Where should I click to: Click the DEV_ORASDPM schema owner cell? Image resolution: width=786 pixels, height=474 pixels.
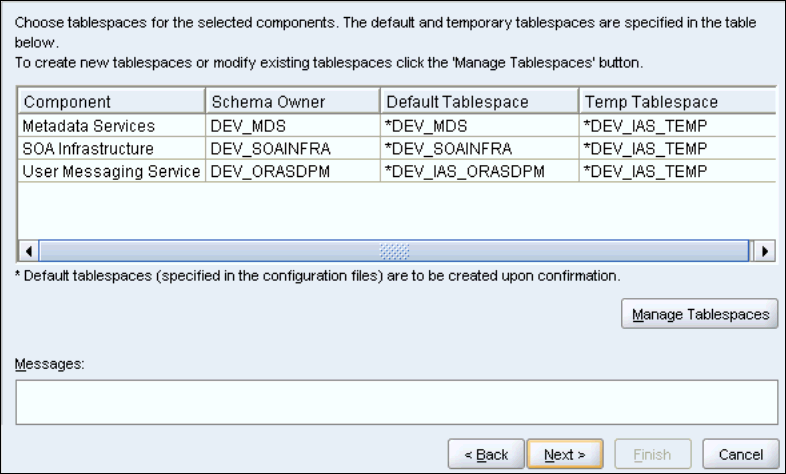292,171
